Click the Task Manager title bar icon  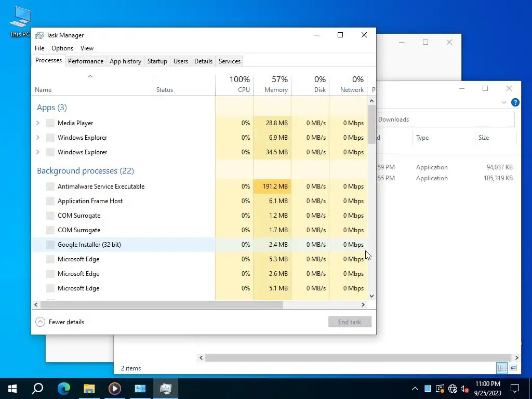tap(39, 35)
